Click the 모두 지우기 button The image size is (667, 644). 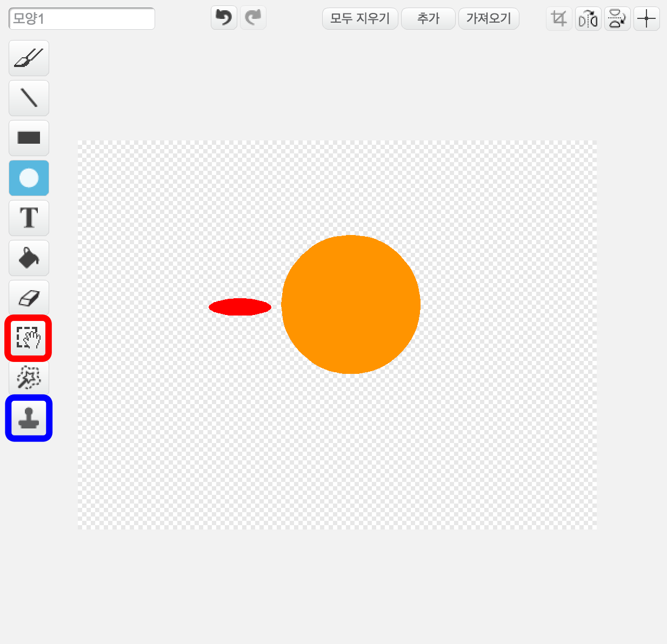point(360,18)
